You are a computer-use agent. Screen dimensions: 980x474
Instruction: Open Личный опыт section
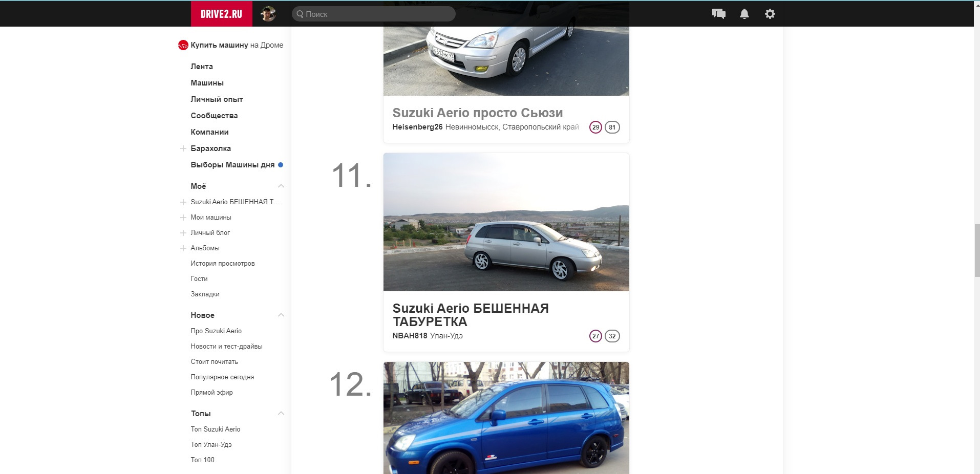click(x=217, y=99)
